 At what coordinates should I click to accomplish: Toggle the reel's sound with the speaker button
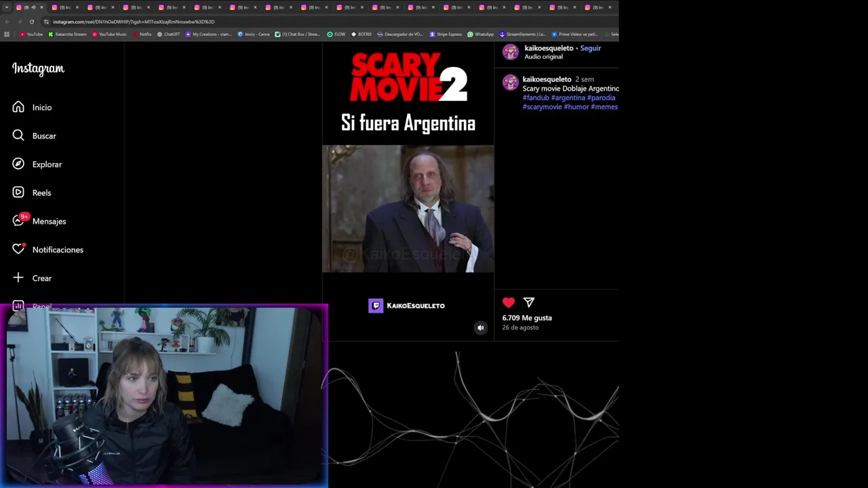point(481,328)
